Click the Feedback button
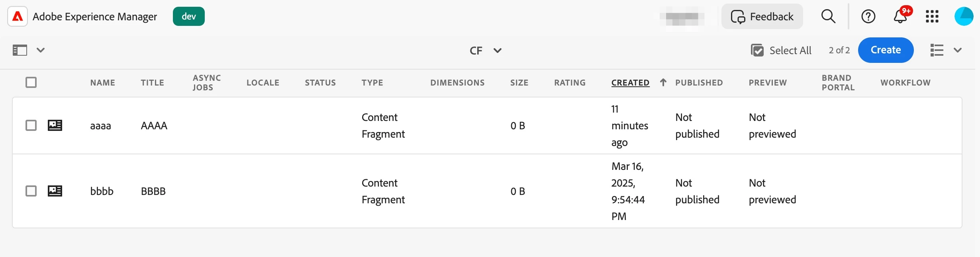Image resolution: width=980 pixels, height=257 pixels. click(762, 16)
